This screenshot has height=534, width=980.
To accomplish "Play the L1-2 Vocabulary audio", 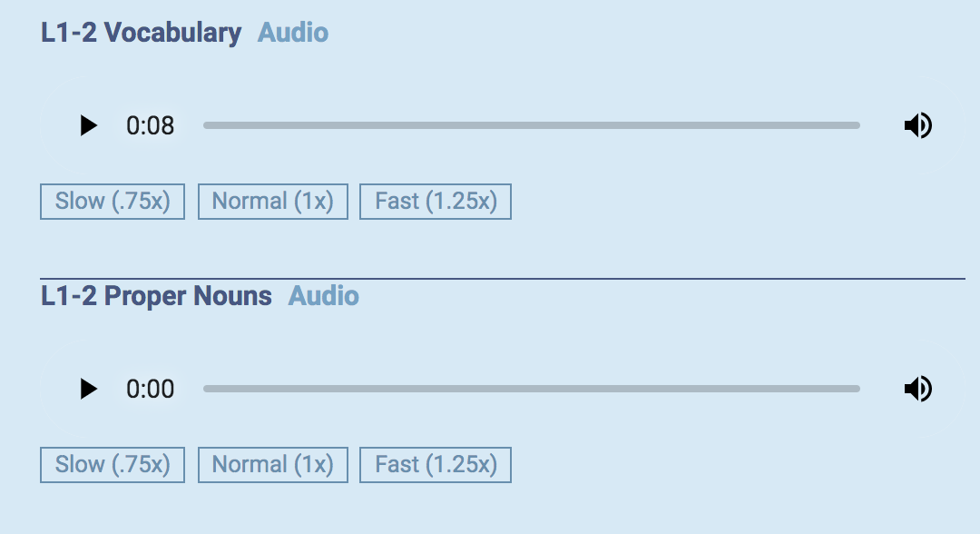I will pos(89,125).
